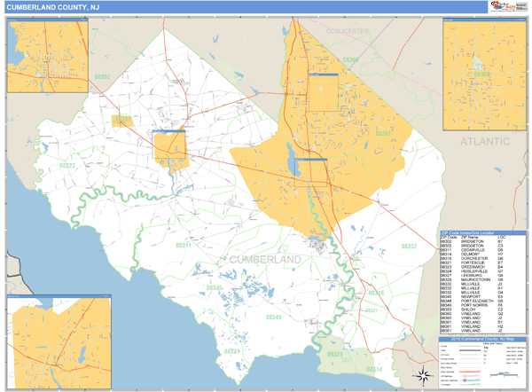The width and height of the screenshot is (532, 392).
Task: Click the large CUMBERLAND county label
Action: pos(265,258)
